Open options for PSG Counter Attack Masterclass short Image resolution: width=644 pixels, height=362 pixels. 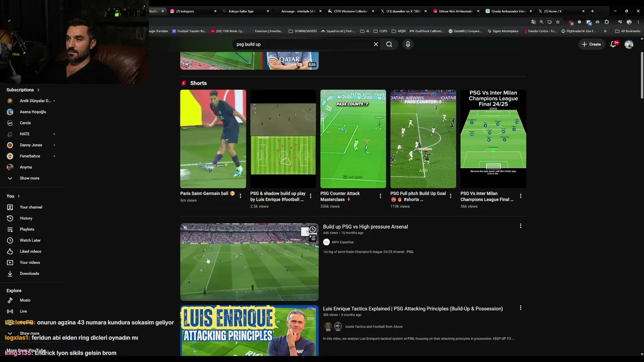[x=380, y=196]
